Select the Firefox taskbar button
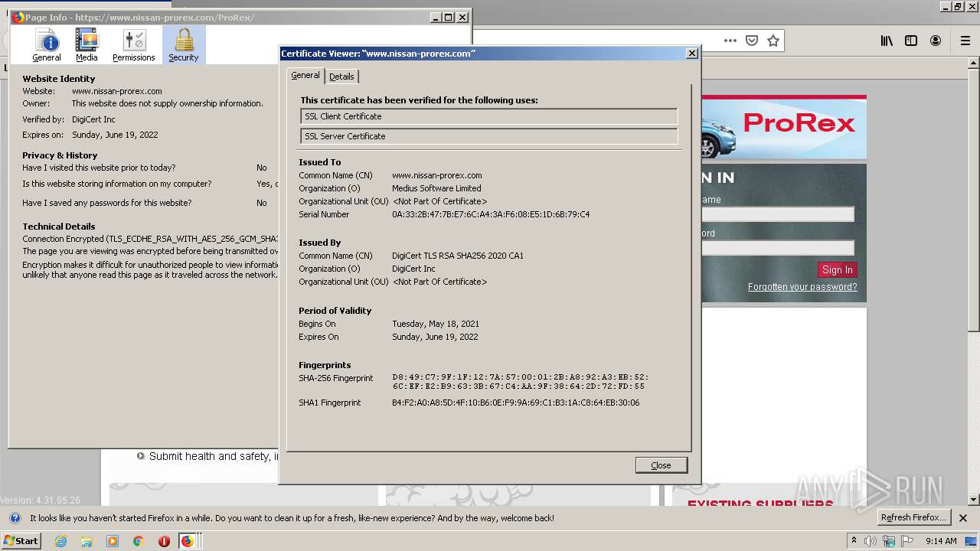Screen dimensions: 980x551 point(188,541)
